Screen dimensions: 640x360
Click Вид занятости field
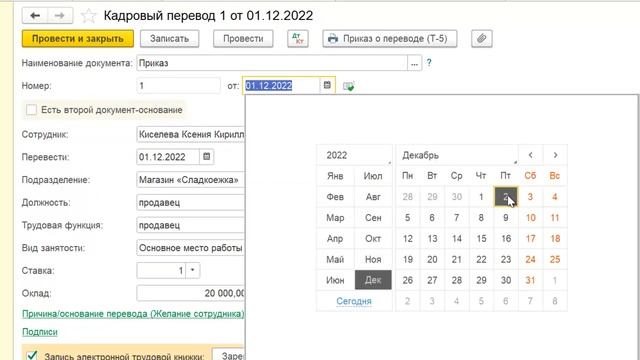[x=191, y=248]
